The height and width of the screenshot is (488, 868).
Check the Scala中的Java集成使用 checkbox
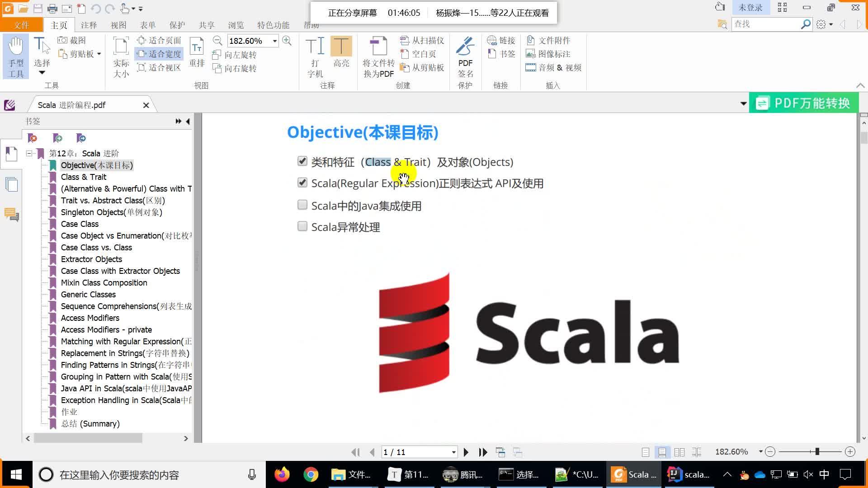coord(302,204)
